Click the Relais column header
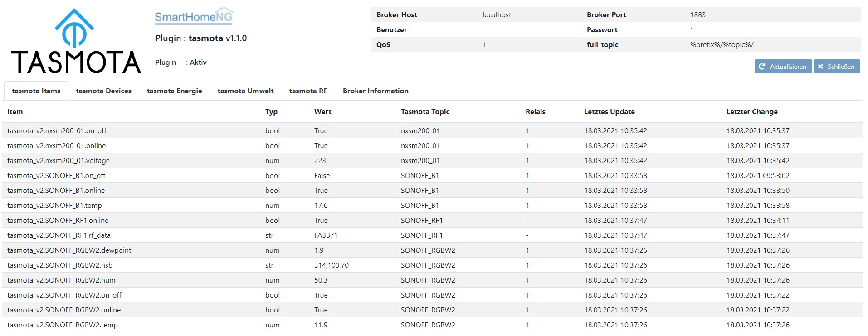868x336 pixels. click(536, 112)
